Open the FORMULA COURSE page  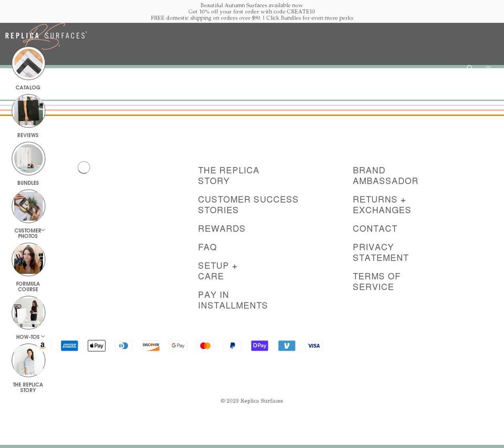tap(28, 286)
